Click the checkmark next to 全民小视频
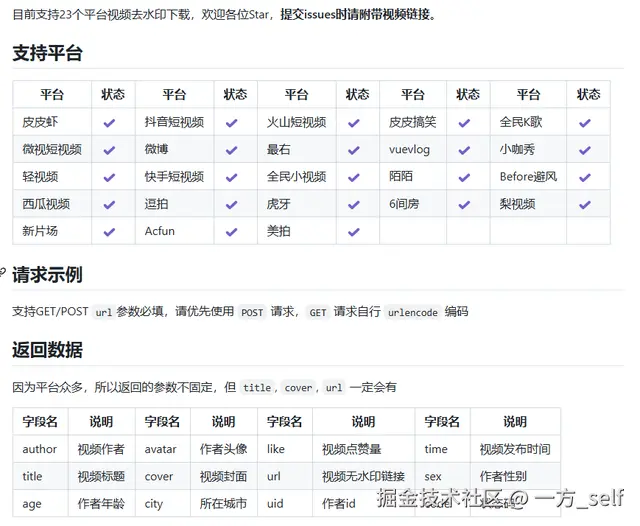This screenshot has height=526, width=640. click(354, 178)
